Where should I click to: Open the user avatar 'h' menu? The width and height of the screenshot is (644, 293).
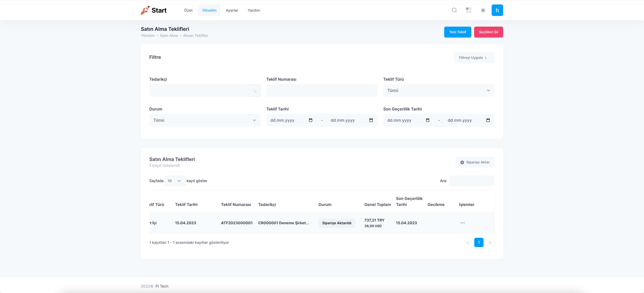[x=497, y=10]
